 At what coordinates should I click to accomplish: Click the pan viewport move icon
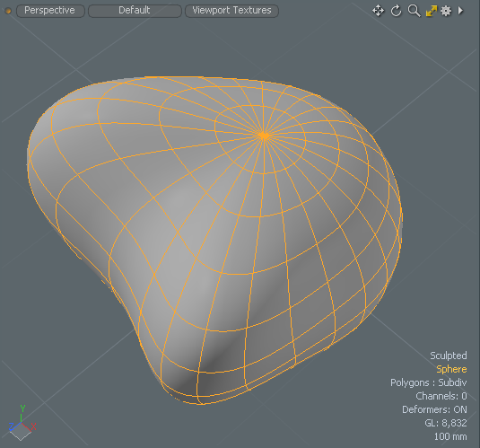click(x=379, y=11)
